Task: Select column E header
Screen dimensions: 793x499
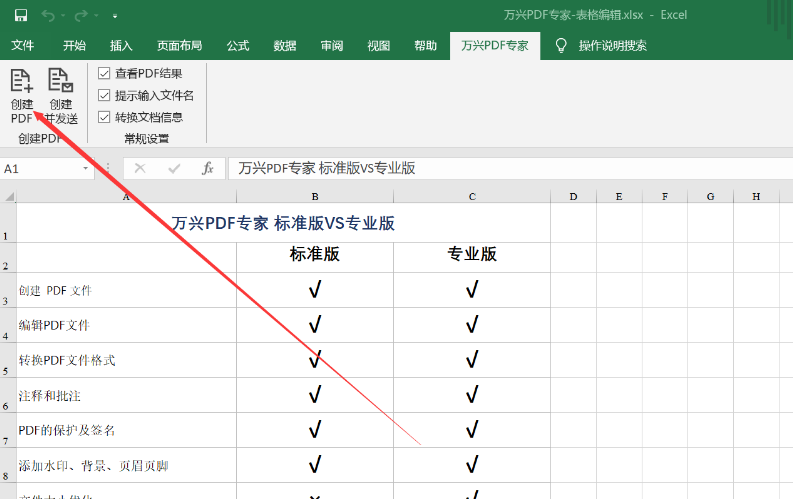Action: [619, 196]
